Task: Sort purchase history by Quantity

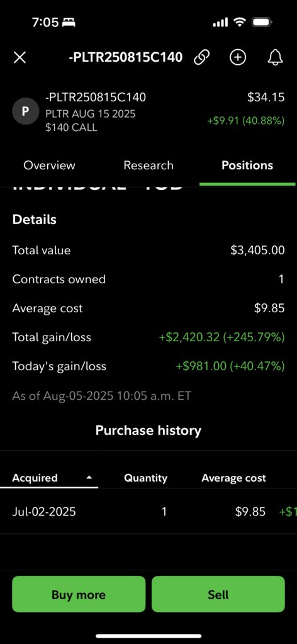Action: [x=146, y=478]
